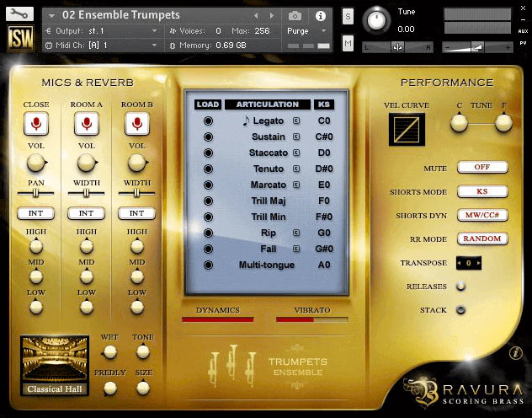Open the Output st. 1 dropdown
Screen dimensions: 532x418
pos(102,31)
